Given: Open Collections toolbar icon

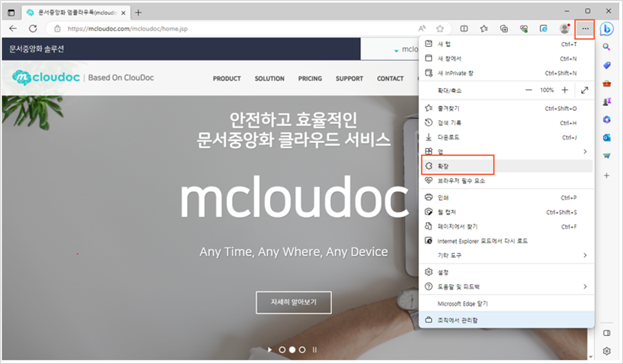Looking at the screenshot, I should [x=504, y=29].
